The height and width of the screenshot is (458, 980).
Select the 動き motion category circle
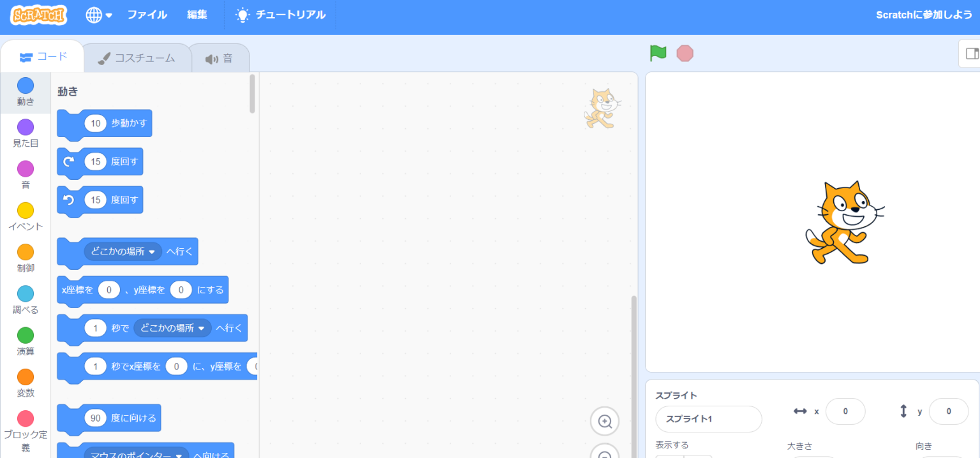pos(26,86)
